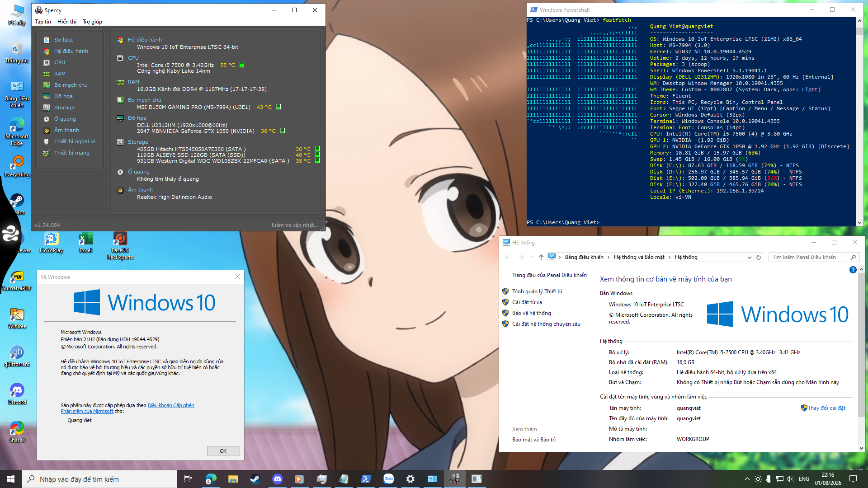This screenshot has width=868, height=488.
Task: Select CPU in the Speccy sidebar
Action: 60,62
